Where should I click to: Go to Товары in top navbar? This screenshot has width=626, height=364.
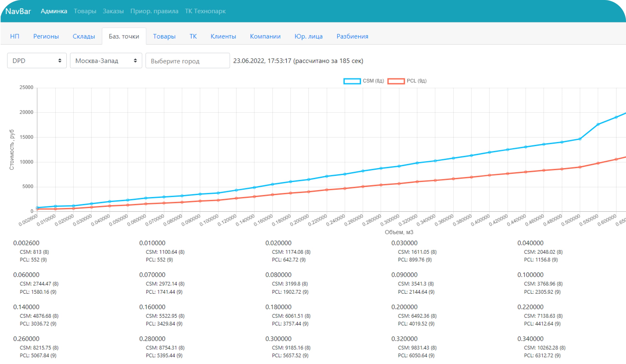85,11
